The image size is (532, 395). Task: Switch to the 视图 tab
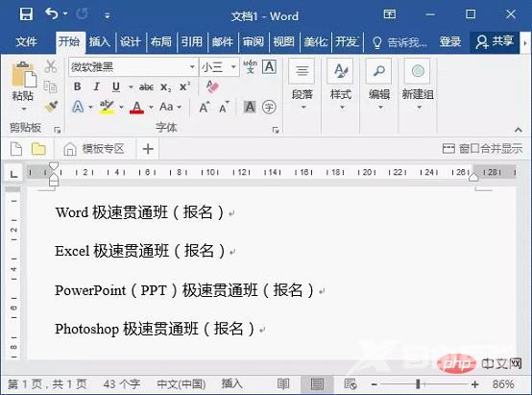tap(283, 41)
